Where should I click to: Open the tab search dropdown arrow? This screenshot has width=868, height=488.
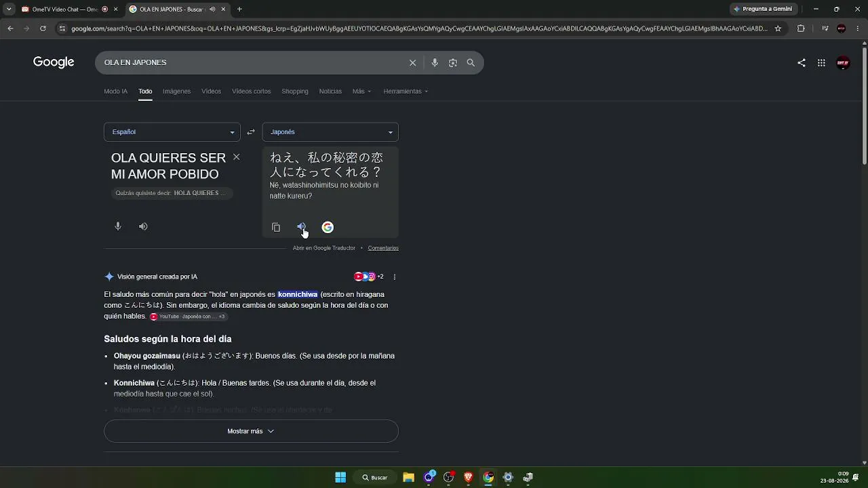(9, 9)
